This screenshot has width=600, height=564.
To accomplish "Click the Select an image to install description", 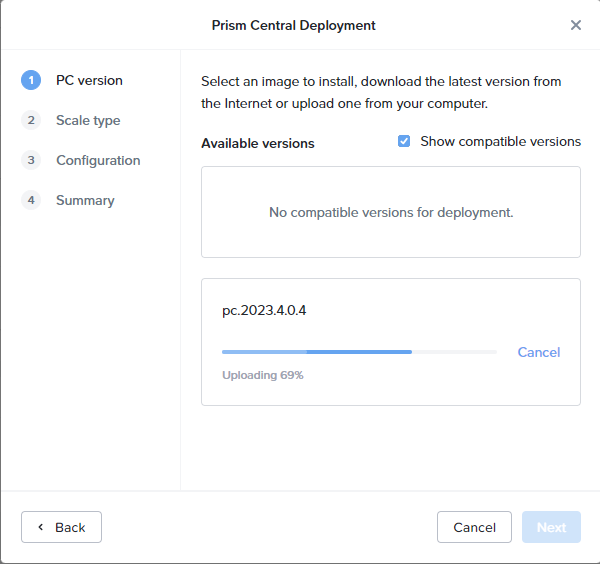I will (x=381, y=92).
